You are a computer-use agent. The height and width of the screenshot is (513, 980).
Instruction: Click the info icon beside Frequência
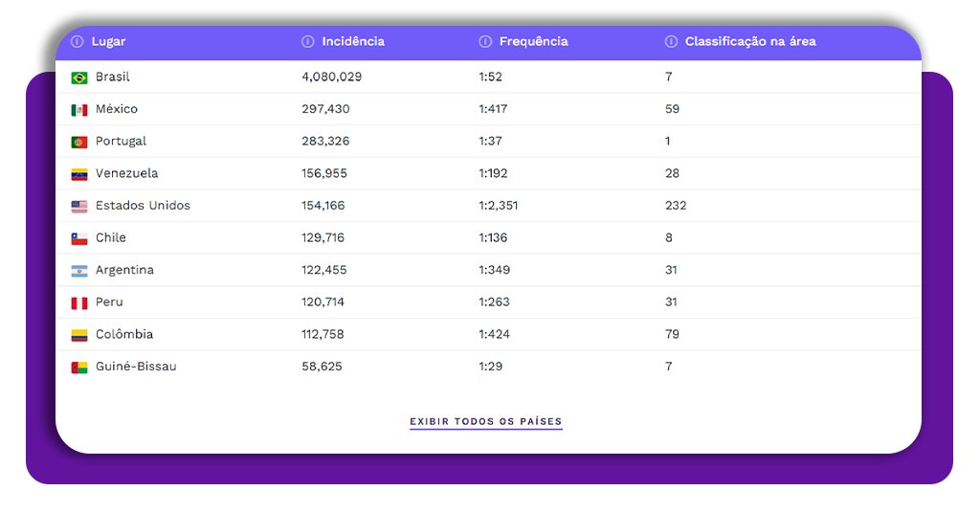coord(485,42)
